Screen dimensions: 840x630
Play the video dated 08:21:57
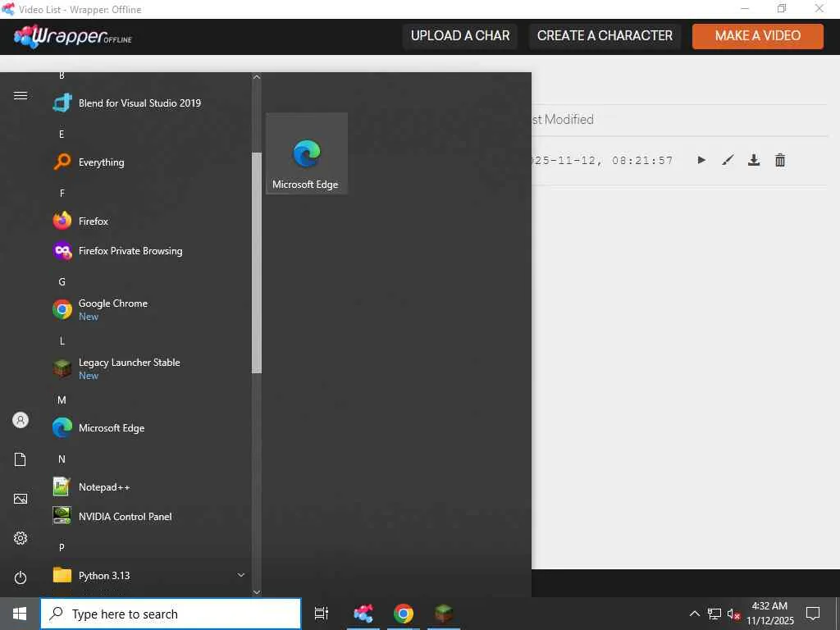click(x=701, y=160)
